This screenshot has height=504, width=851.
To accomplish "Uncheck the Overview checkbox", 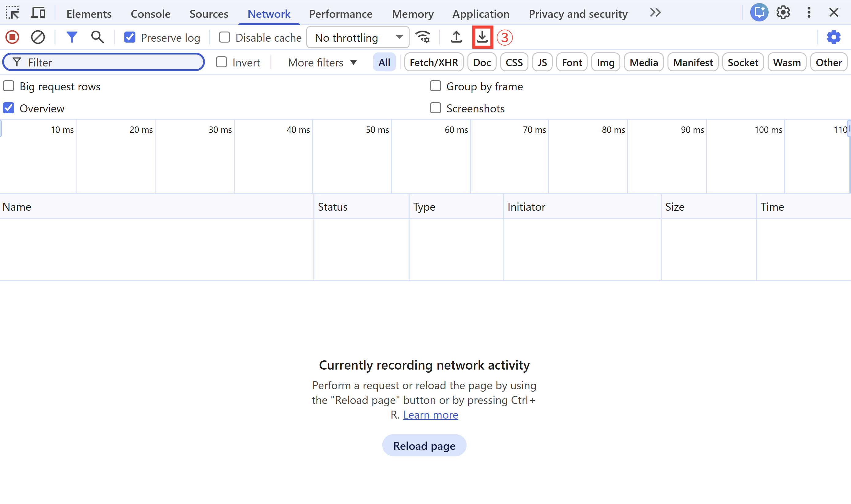I will click(x=9, y=108).
